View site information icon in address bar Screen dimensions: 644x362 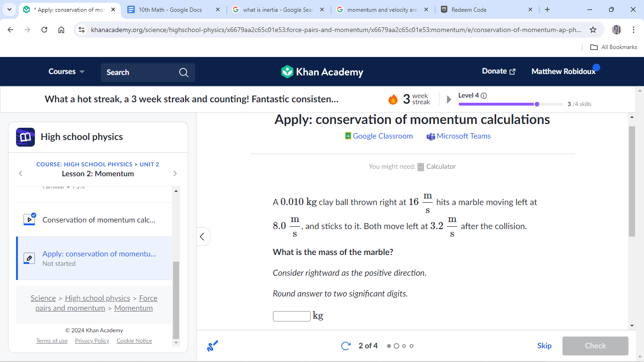coord(82,30)
